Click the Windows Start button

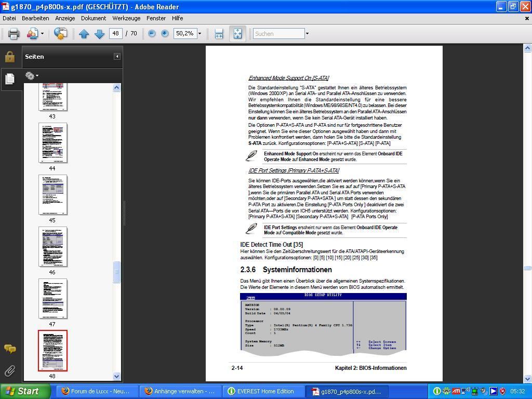click(25, 391)
